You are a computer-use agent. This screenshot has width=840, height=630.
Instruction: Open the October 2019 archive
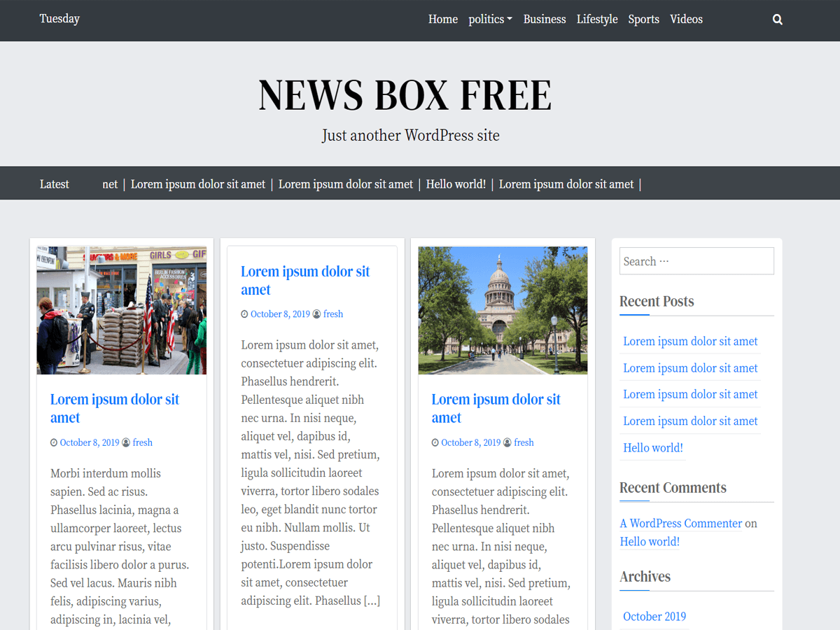(x=654, y=616)
